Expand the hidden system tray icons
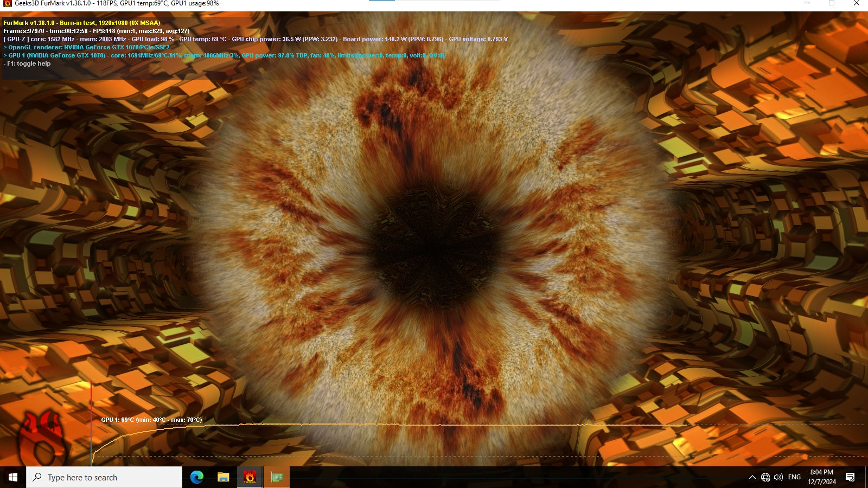Viewport: 868px width, 488px height. tap(752, 477)
